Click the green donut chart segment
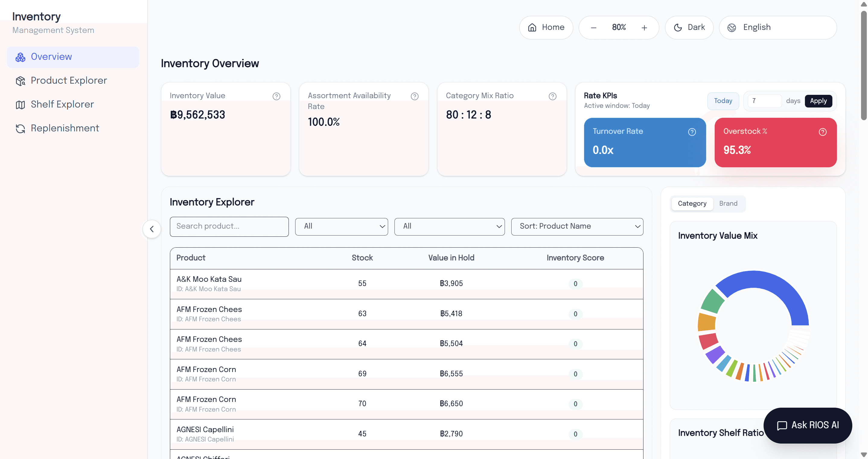 pos(712,301)
